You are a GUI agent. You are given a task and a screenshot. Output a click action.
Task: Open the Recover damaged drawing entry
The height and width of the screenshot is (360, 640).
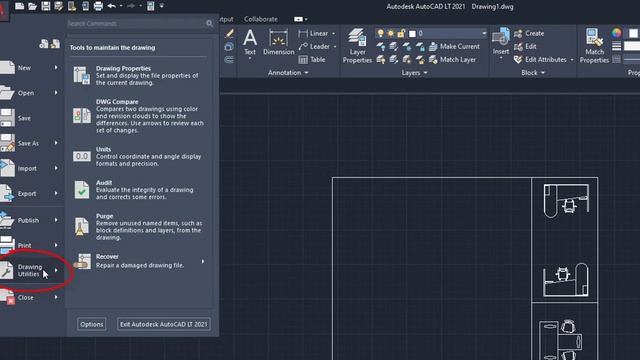point(139,261)
